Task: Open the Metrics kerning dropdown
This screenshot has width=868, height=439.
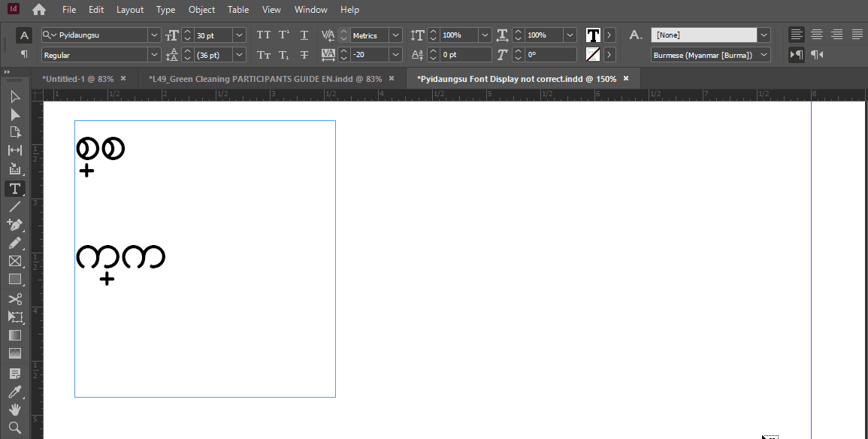Action: pyautogui.click(x=395, y=35)
